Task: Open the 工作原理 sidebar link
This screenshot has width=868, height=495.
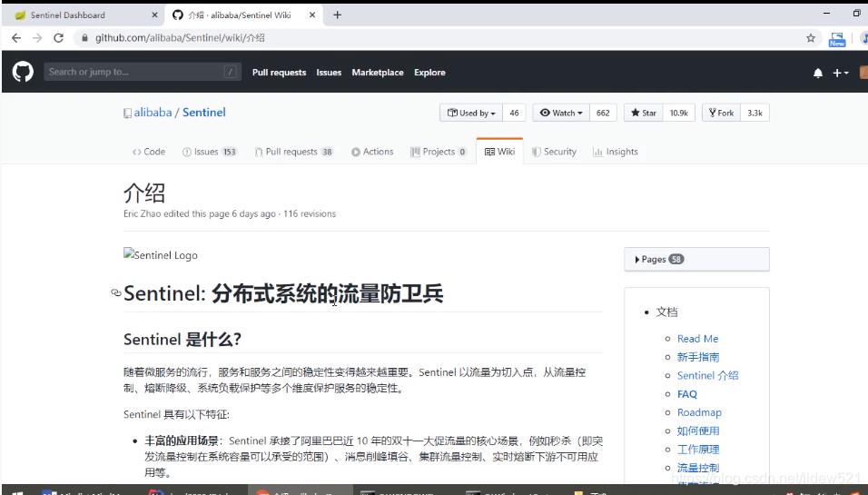Action: [698, 450]
